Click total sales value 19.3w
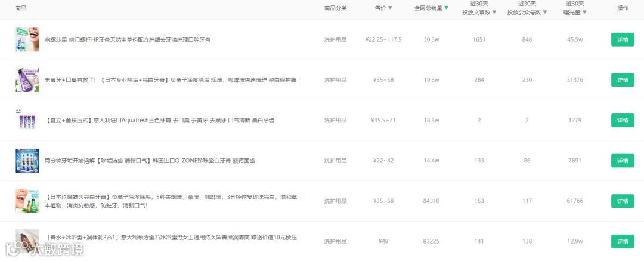The image size is (644, 261). pyautogui.click(x=431, y=80)
